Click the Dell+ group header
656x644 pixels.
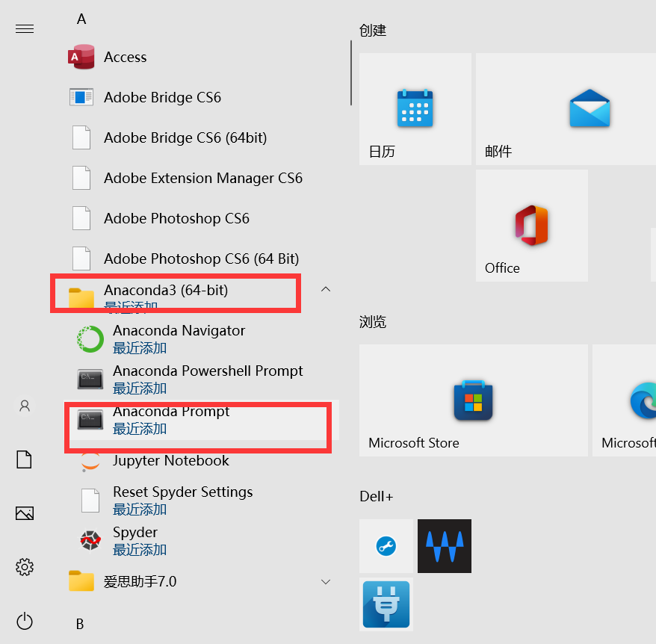377,496
